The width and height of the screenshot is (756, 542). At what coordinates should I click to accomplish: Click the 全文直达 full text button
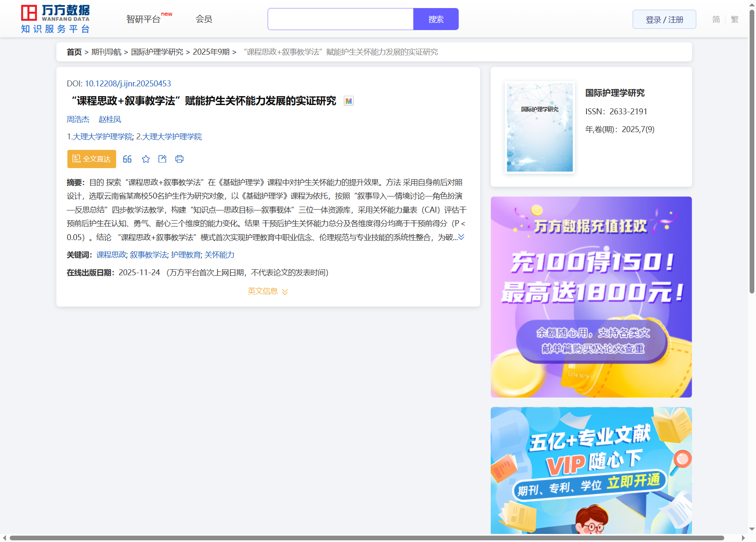click(92, 159)
